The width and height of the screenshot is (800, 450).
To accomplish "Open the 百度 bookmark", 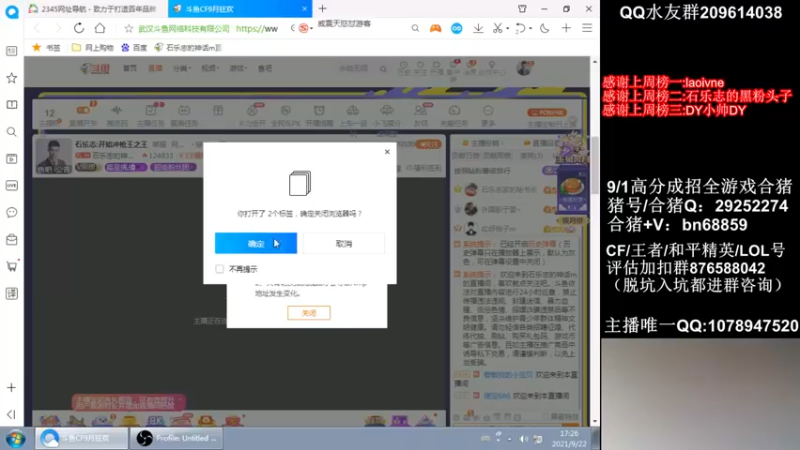I will (x=134, y=47).
